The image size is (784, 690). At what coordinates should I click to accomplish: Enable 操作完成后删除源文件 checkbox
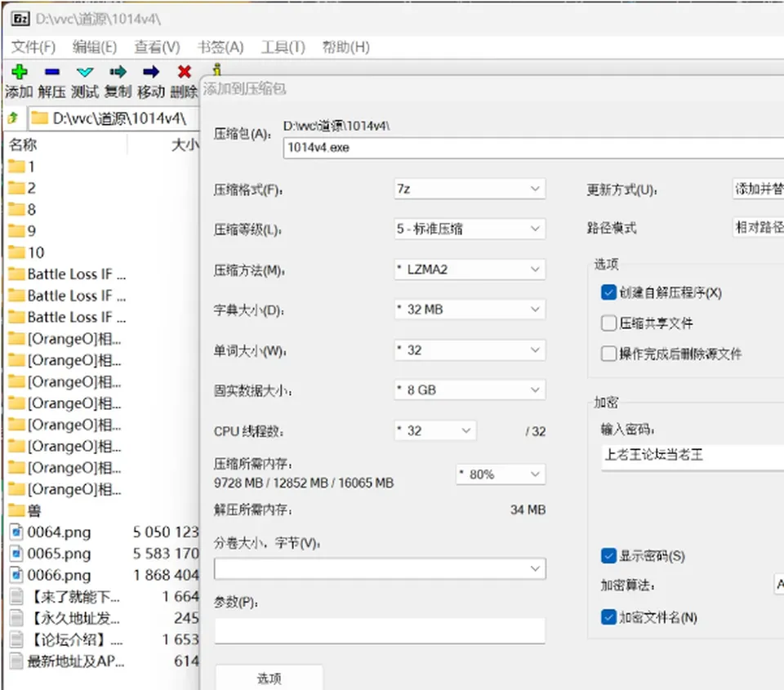(x=608, y=354)
